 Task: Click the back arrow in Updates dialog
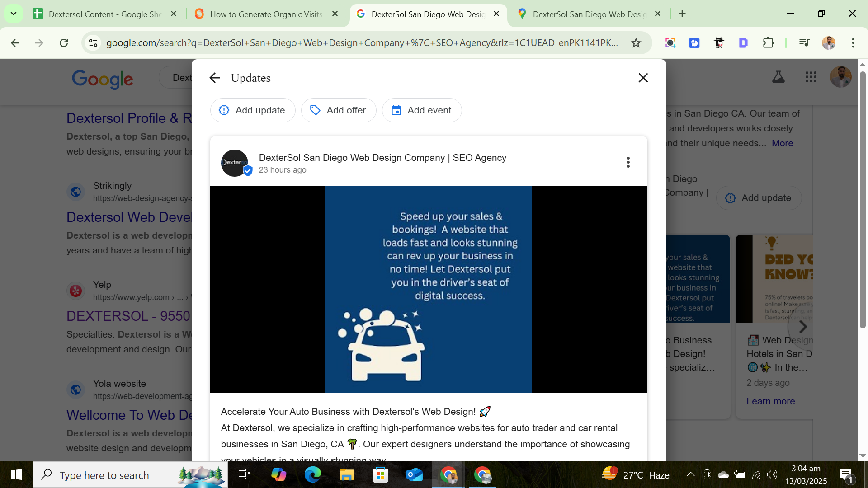click(215, 78)
